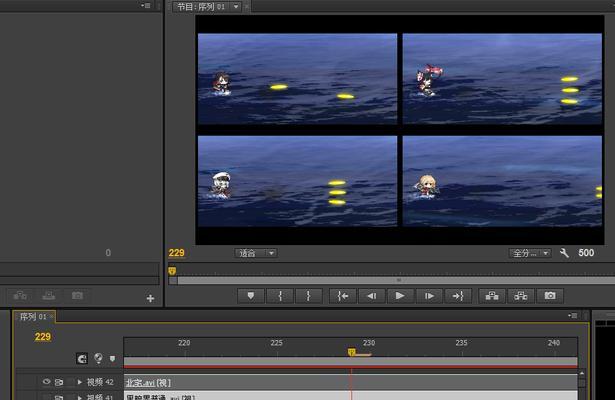615x400 pixels.
Task: Click the timeline 229 timecode field
Action: click(43, 337)
